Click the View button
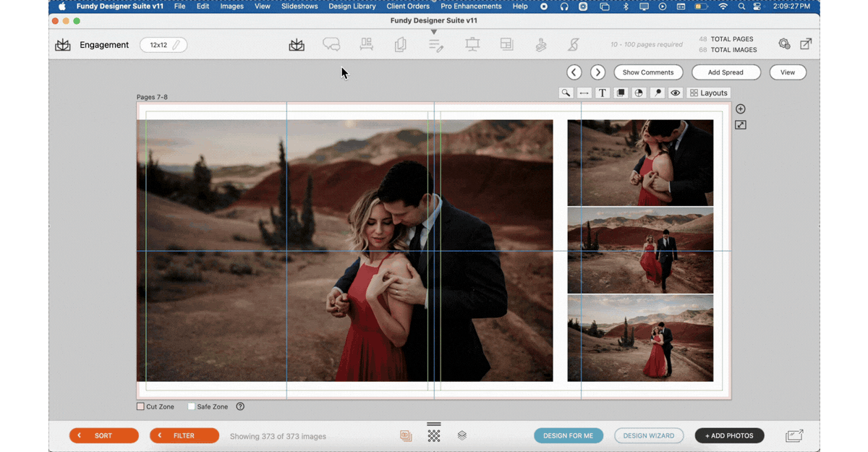The image size is (868, 452). (x=788, y=72)
